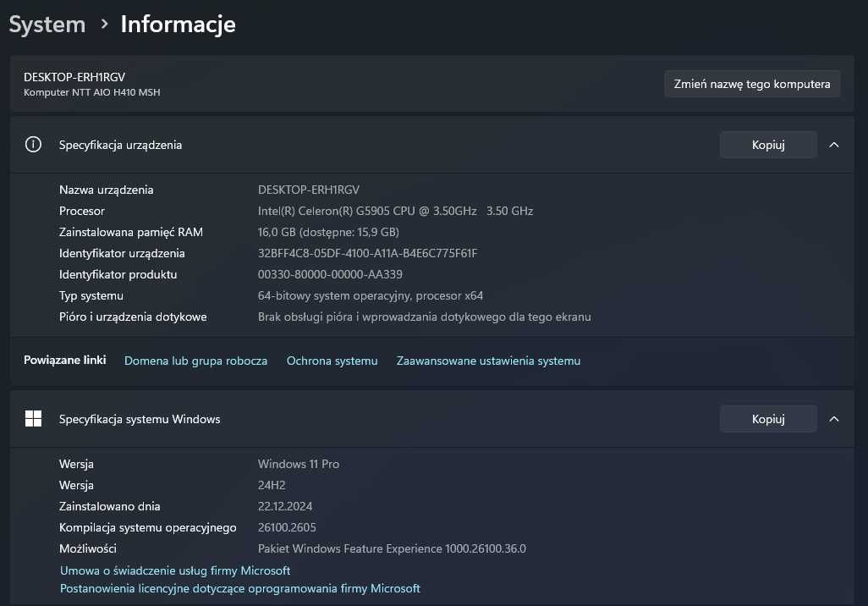Image resolution: width=868 pixels, height=606 pixels.
Task: Click the 'Powiązane linki' label
Action: pyautogui.click(x=65, y=360)
